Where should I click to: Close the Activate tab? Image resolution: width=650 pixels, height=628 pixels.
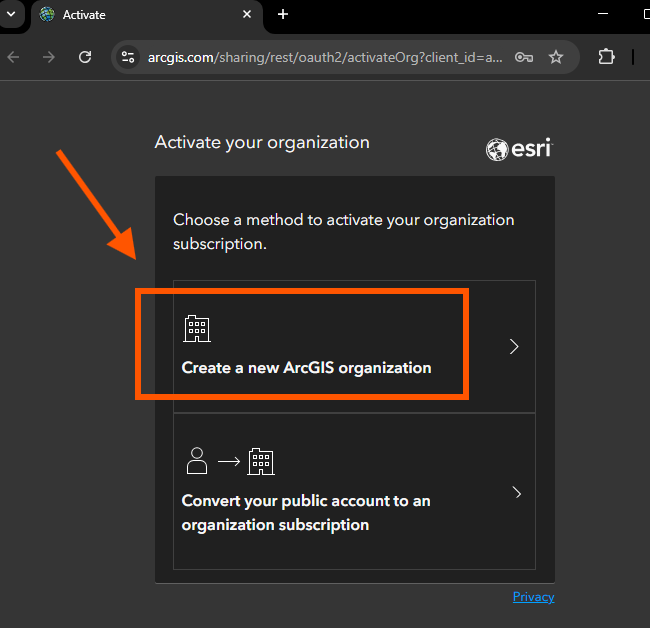[x=247, y=15]
